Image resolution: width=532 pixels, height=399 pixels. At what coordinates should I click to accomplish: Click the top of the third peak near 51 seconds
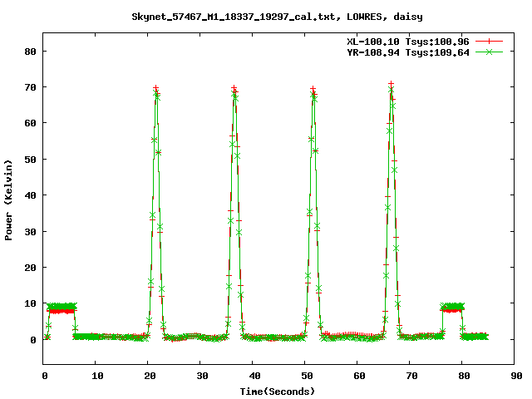tap(313, 88)
